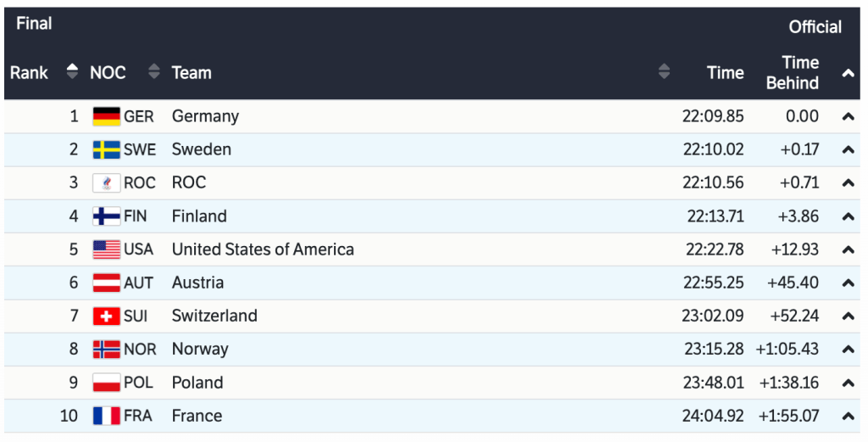868x442 pixels.
Task: Click the Finland flag icon
Action: 107,216
